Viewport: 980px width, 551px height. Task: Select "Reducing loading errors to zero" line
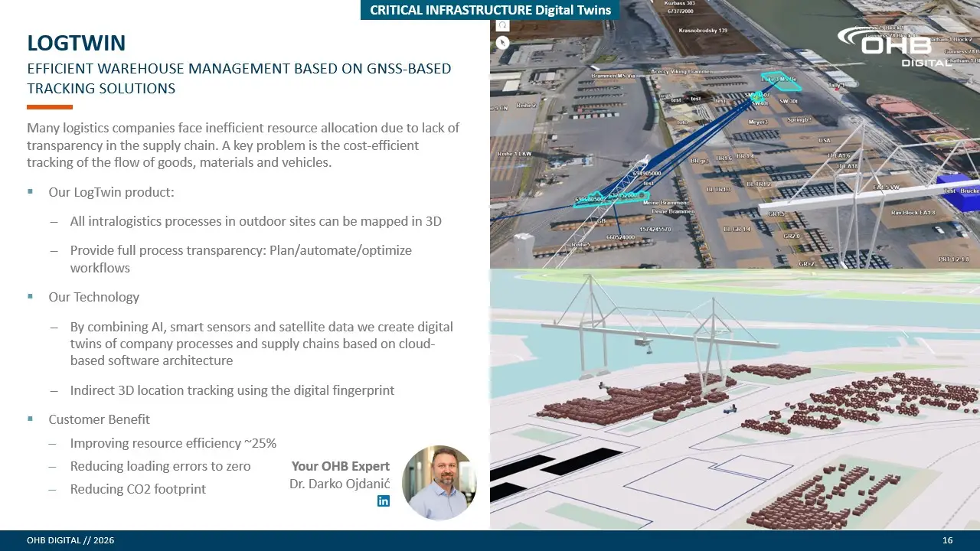pyautogui.click(x=160, y=466)
